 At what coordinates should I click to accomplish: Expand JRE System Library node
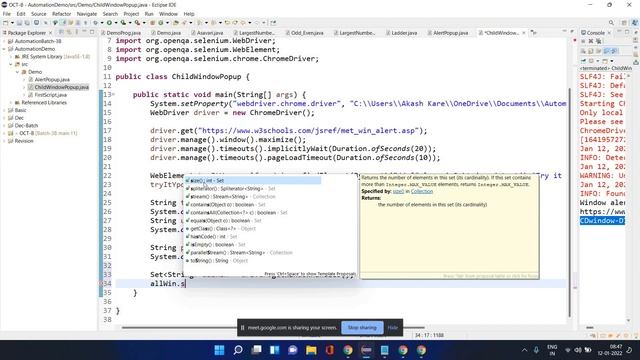(x=11, y=57)
